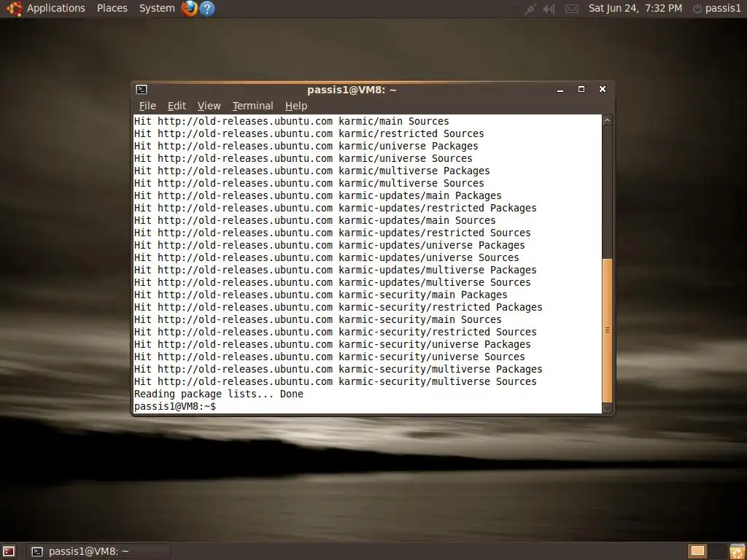Click the Ubuntu logo beside Applications
Image resolution: width=747 pixels, height=560 pixels.
[14, 8]
